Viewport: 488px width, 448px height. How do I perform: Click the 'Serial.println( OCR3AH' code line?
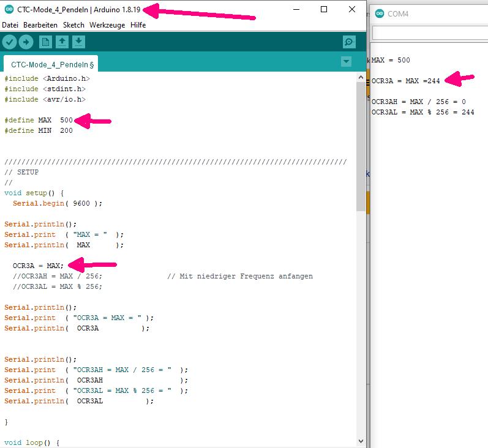tap(96, 380)
